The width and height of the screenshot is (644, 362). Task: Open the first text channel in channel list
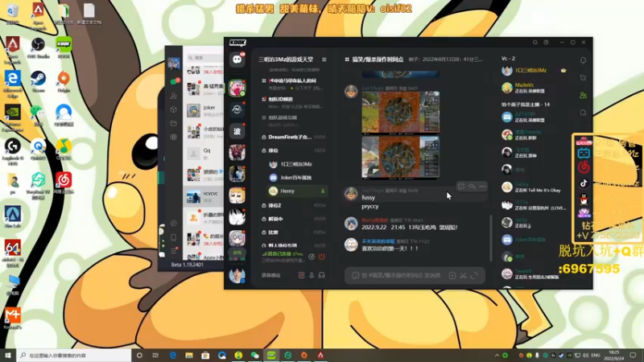click(294, 84)
